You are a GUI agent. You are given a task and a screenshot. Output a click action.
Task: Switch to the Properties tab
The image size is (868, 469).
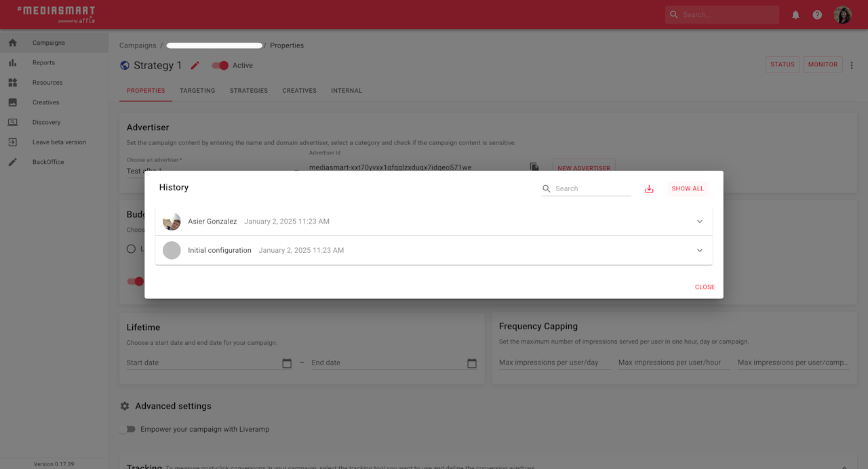(x=146, y=91)
